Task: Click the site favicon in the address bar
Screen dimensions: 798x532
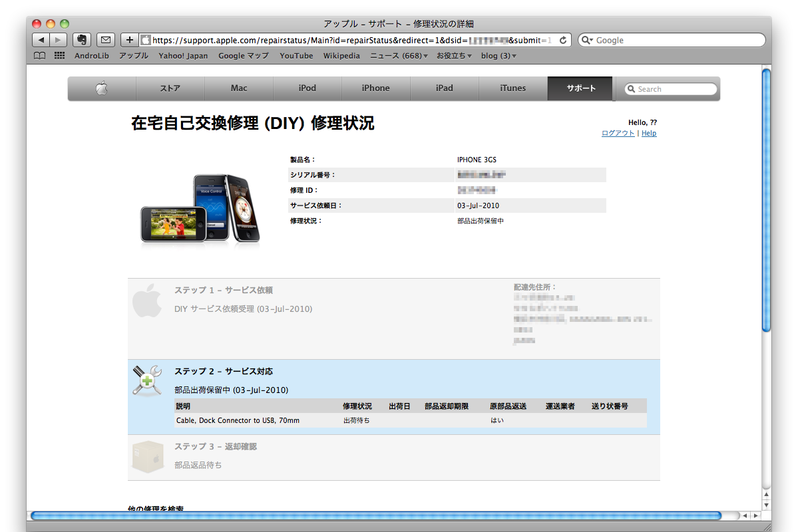Action: [146, 40]
